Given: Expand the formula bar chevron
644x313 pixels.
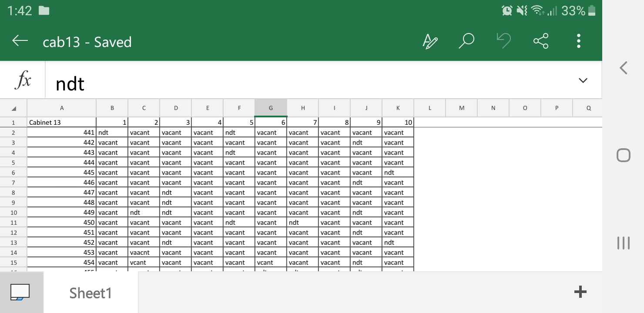Looking at the screenshot, I should pos(583,80).
